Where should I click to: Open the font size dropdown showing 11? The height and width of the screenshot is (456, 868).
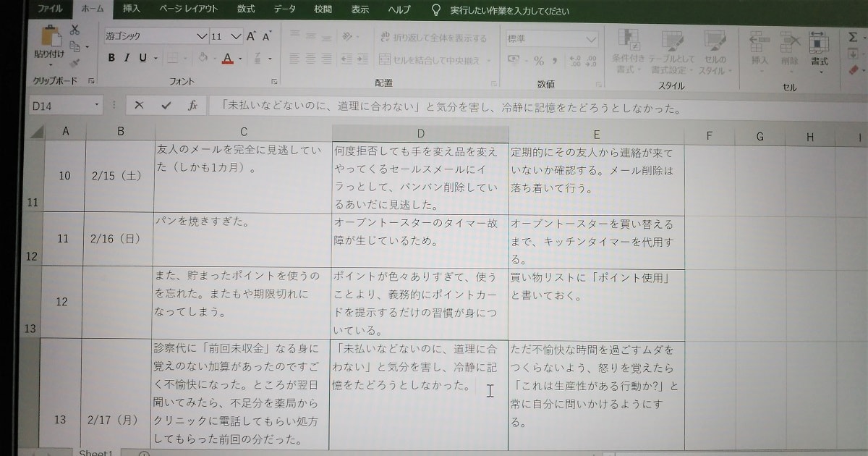[x=237, y=36]
